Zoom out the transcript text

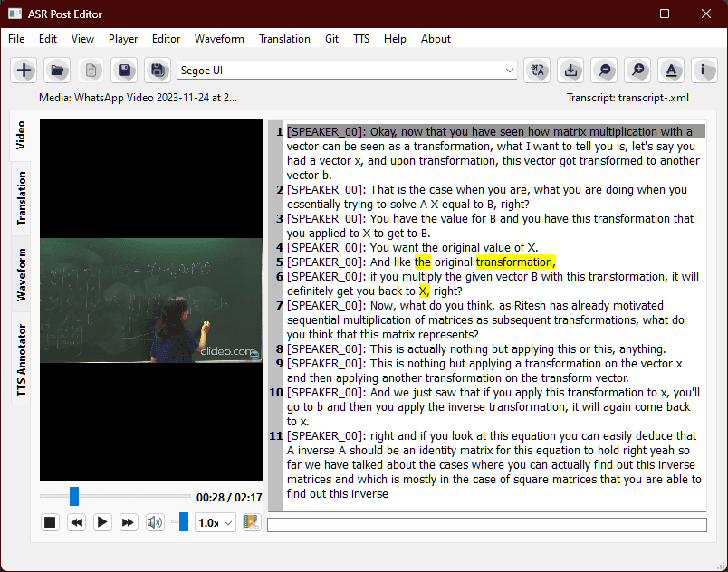604,70
